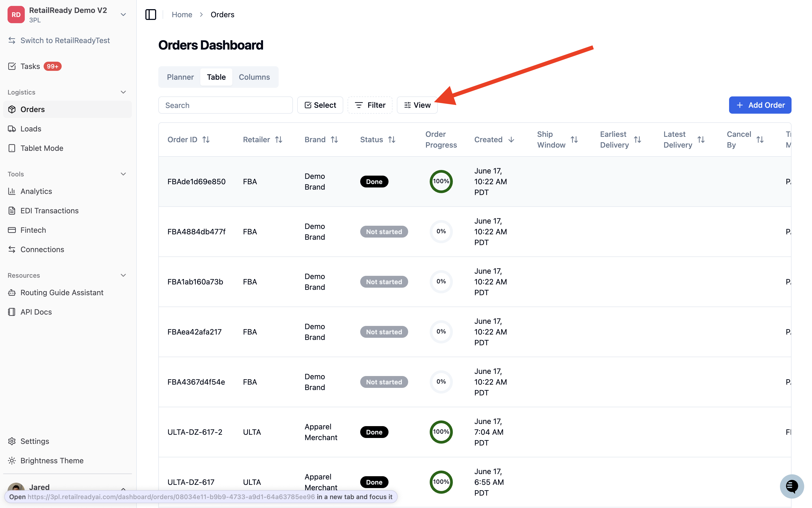This screenshot has width=812, height=508.
Task: Switch to RetailReadyTest account
Action: (x=59, y=40)
